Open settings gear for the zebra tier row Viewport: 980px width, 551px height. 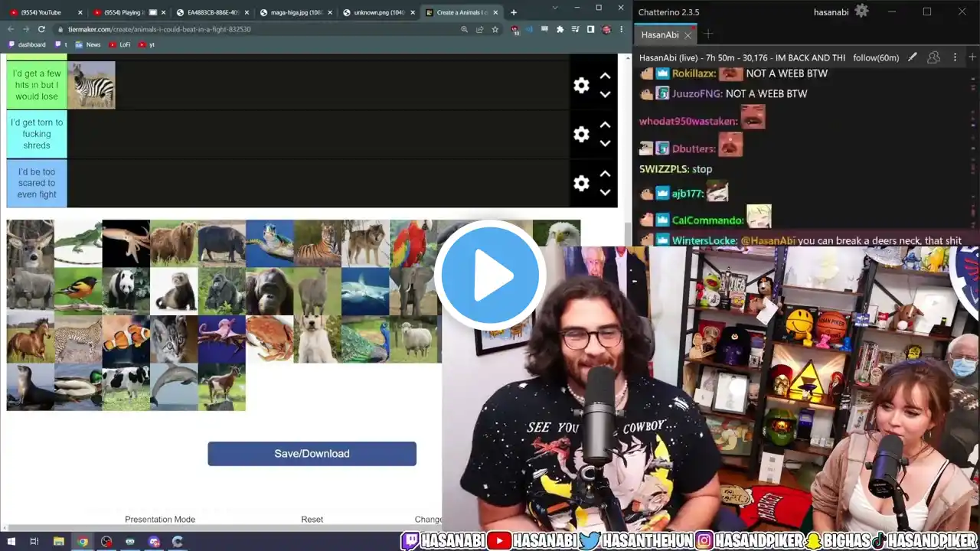(x=582, y=86)
